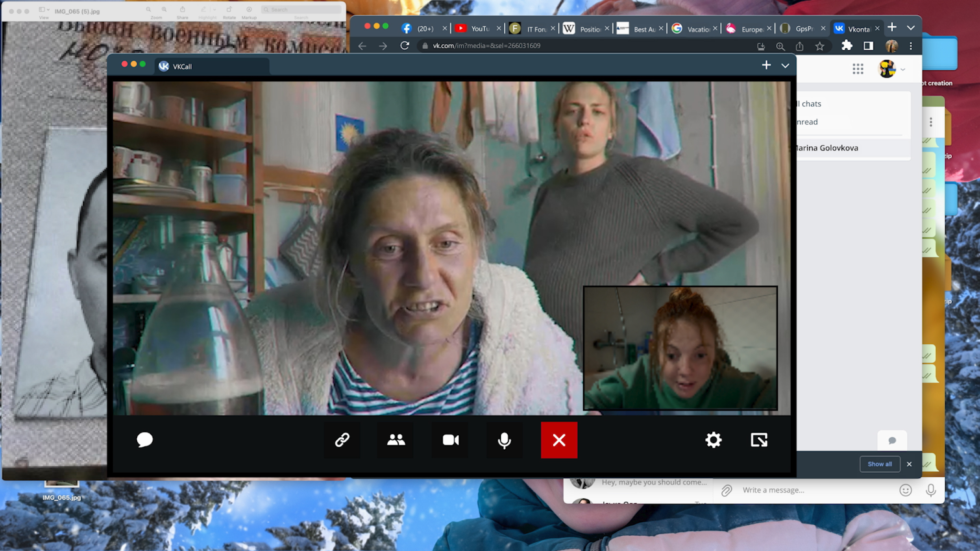The height and width of the screenshot is (551, 980).
Task: Go back in the Chrome browser
Action: [x=362, y=46]
